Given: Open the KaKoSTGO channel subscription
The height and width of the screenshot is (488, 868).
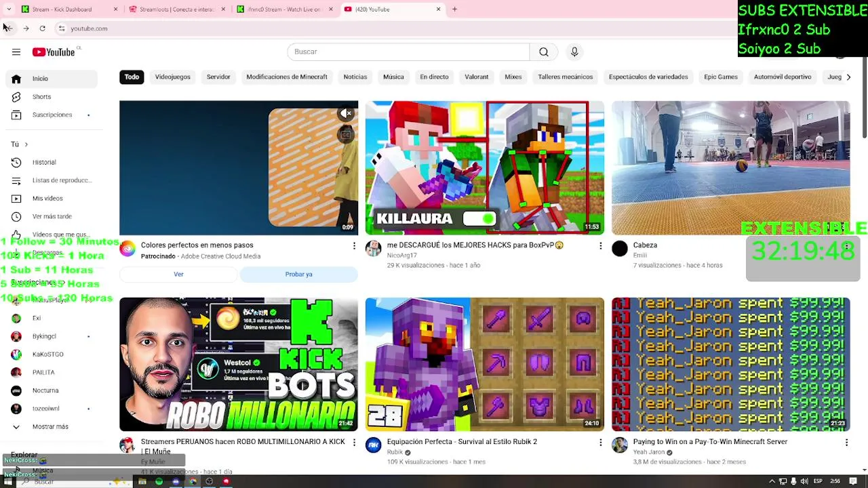Looking at the screenshot, I should pos(52,354).
